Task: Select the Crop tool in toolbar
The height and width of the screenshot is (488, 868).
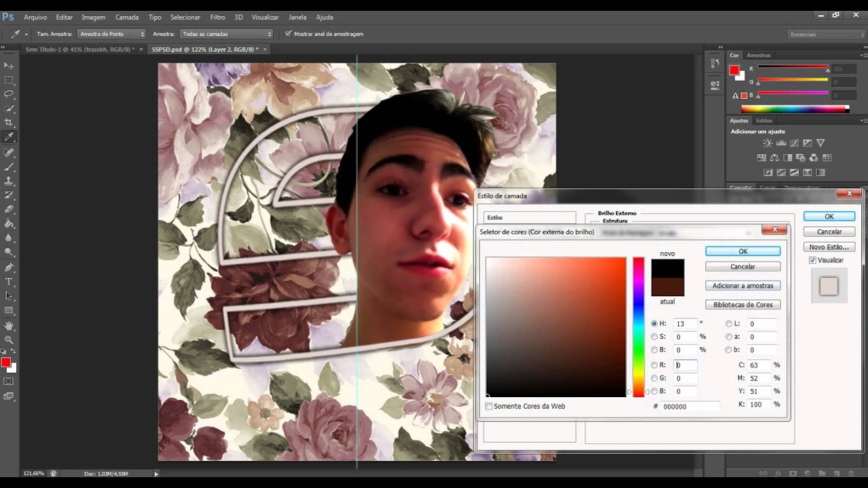Action: [x=9, y=123]
